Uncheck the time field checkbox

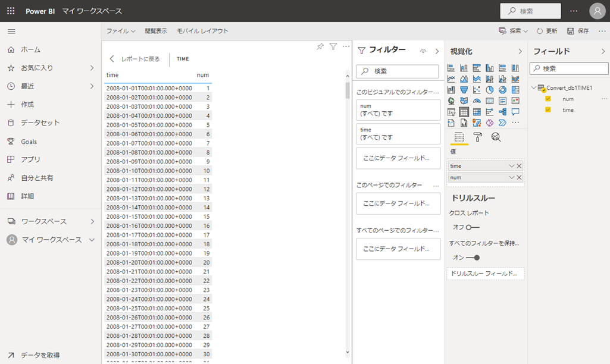[x=548, y=110]
